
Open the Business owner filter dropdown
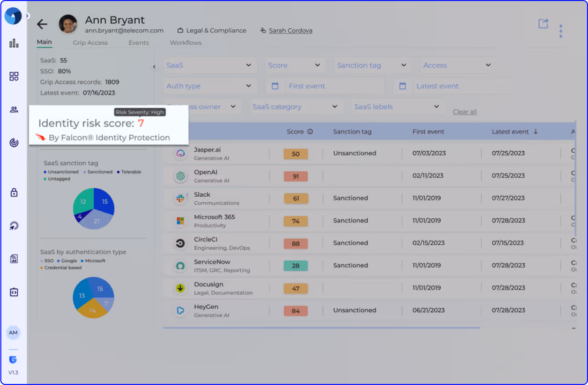coord(202,106)
